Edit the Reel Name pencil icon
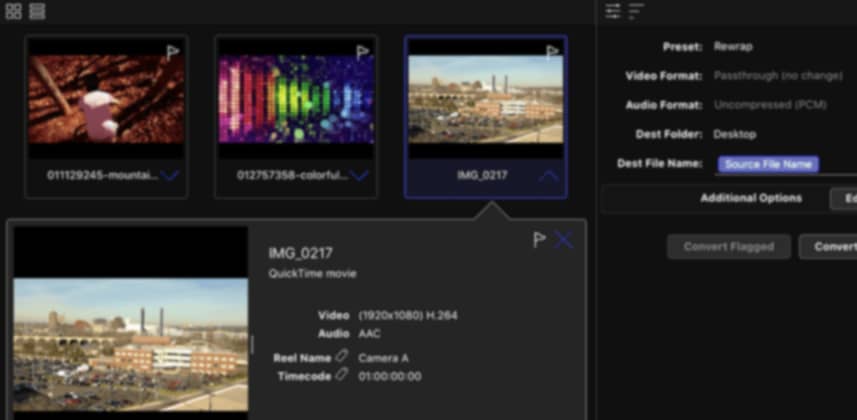The image size is (857, 420). (342, 357)
